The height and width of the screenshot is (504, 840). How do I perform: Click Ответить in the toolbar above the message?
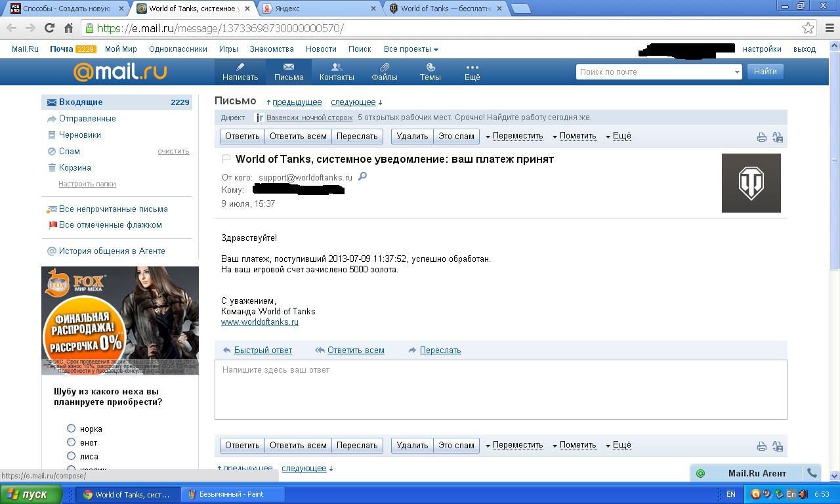pos(242,136)
